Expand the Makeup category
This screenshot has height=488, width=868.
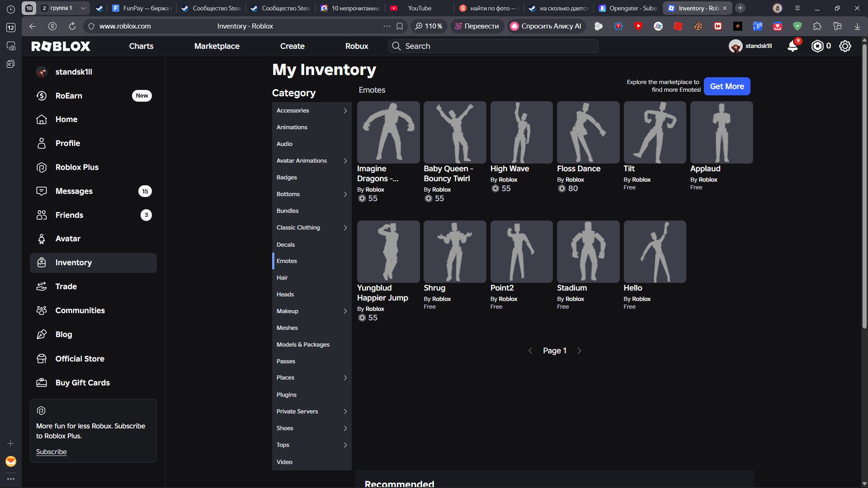coord(345,311)
